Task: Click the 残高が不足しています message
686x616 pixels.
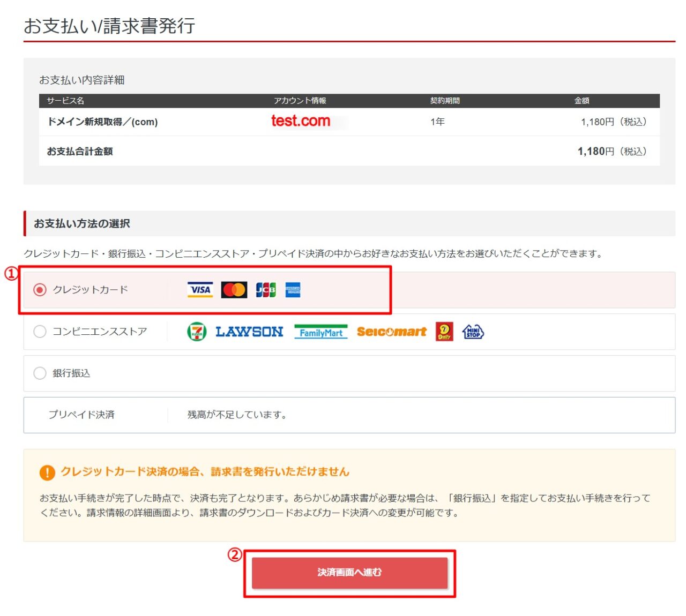Action: [x=237, y=415]
